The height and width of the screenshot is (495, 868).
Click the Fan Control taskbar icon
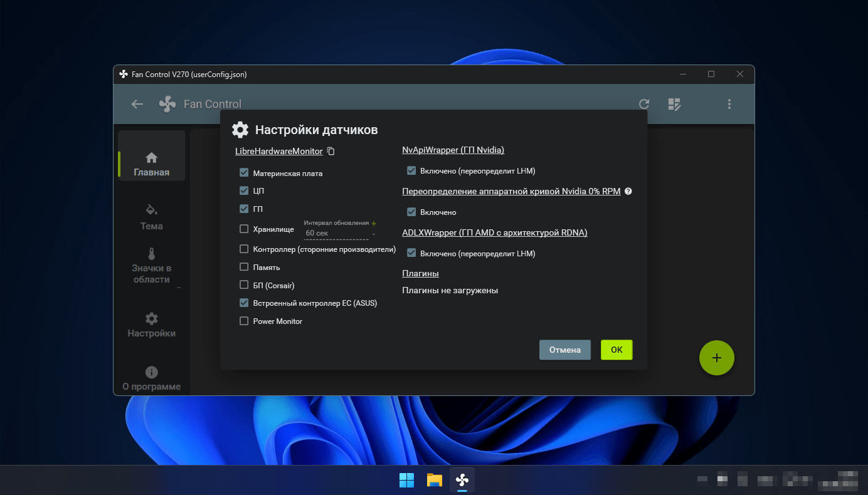point(462,480)
